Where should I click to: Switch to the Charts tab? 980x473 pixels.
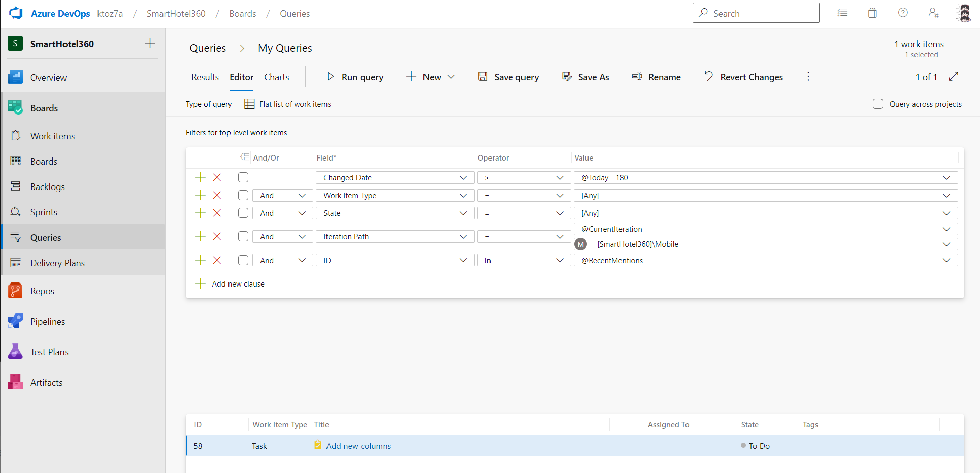277,77
